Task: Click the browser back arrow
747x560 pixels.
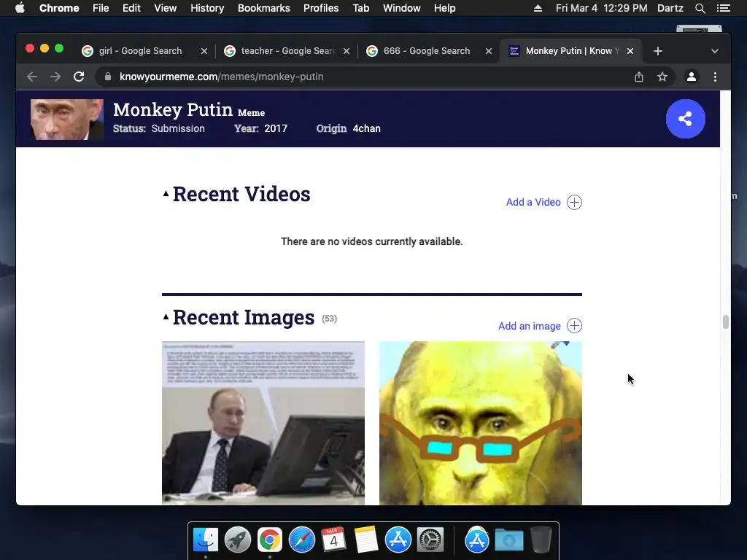Action: pos(32,77)
